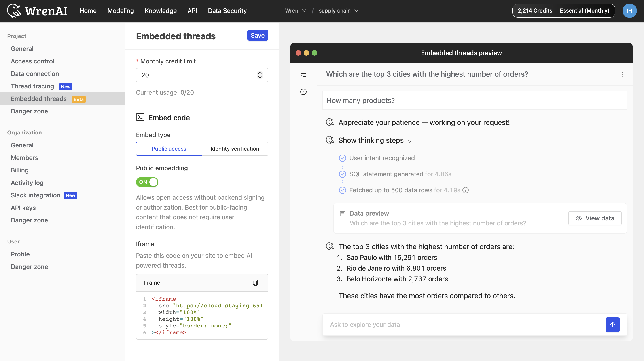Open the Wren organization dropdown

point(295,10)
